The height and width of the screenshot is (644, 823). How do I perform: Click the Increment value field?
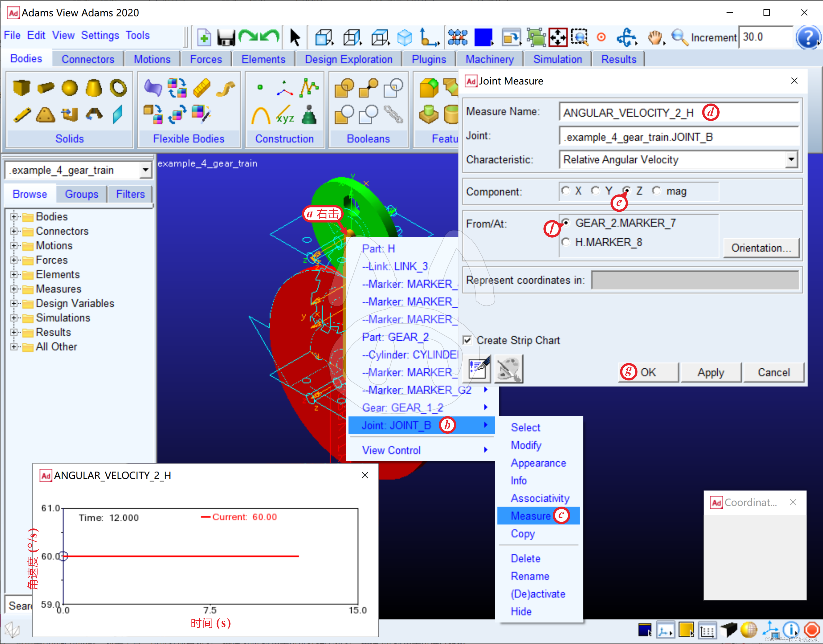pos(766,37)
